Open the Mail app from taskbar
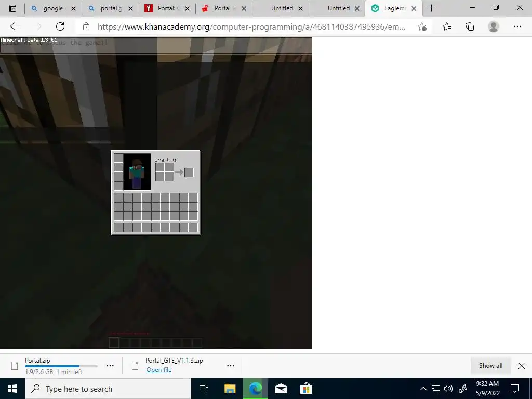This screenshot has width=532, height=399. point(281,389)
